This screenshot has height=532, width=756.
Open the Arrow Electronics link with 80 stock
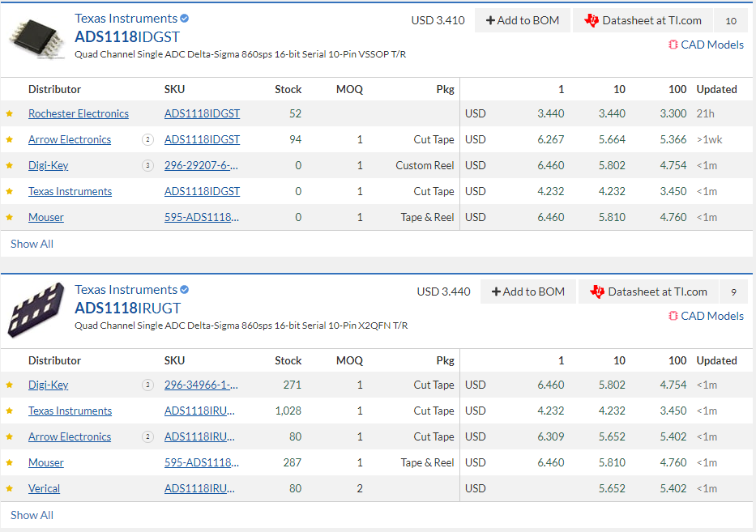pyautogui.click(x=70, y=437)
